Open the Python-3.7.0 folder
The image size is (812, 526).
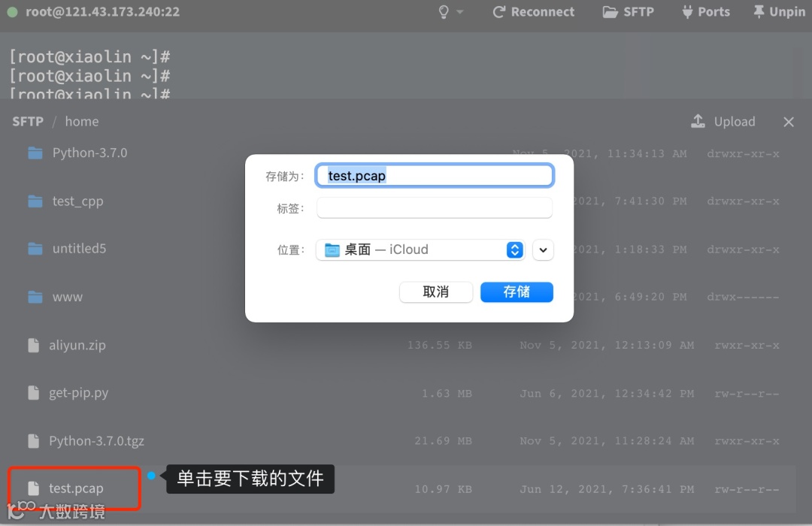(x=89, y=153)
